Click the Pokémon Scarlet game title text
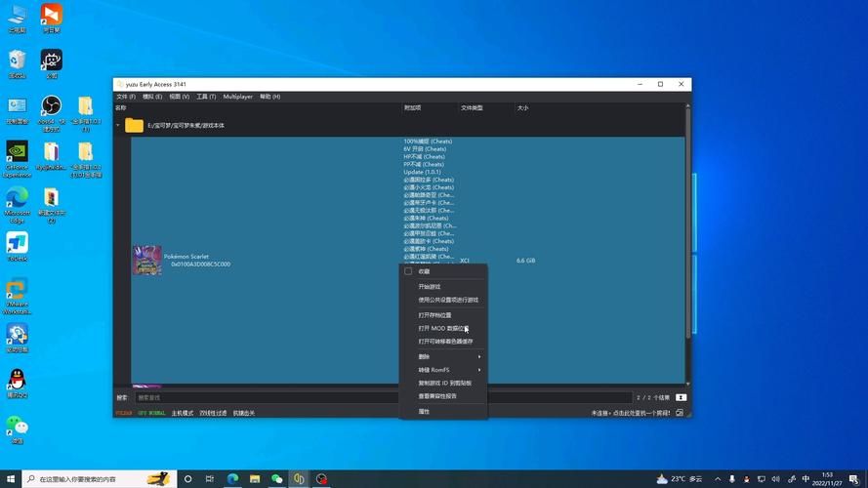 pos(186,257)
